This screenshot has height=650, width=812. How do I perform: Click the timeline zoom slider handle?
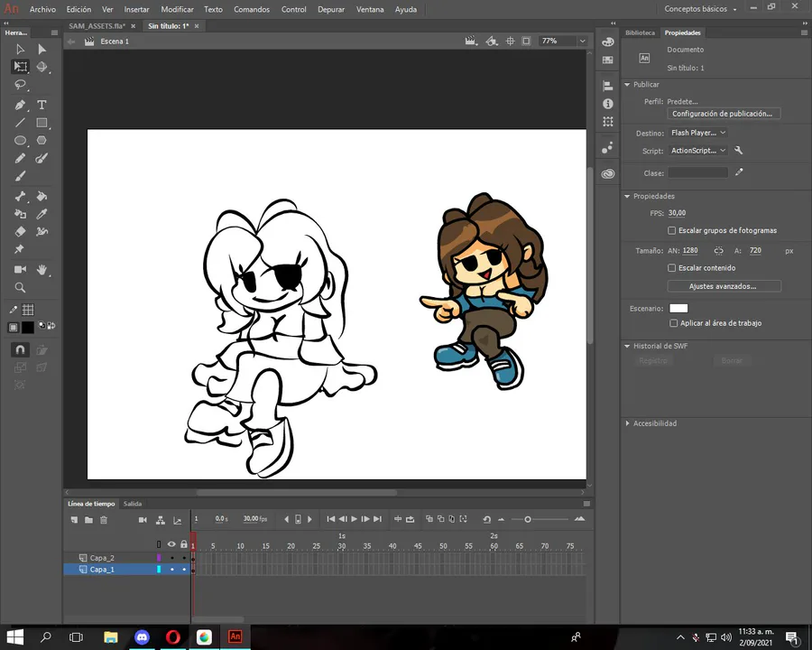527,519
